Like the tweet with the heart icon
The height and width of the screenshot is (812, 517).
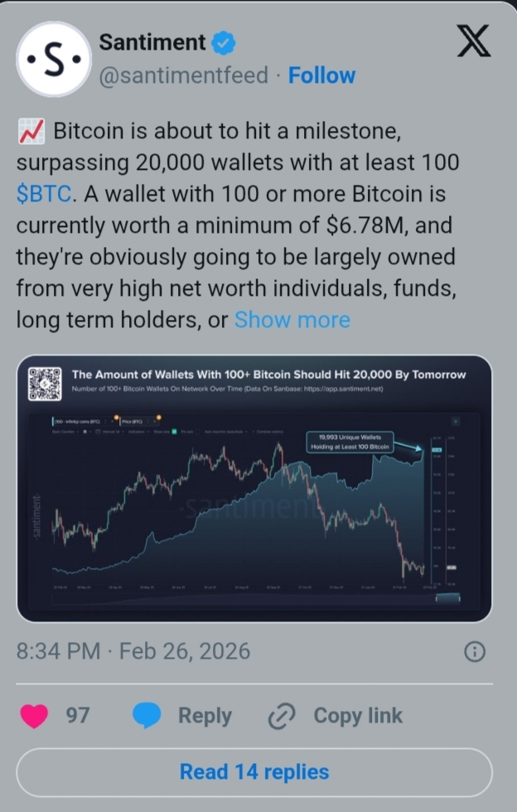(x=34, y=716)
